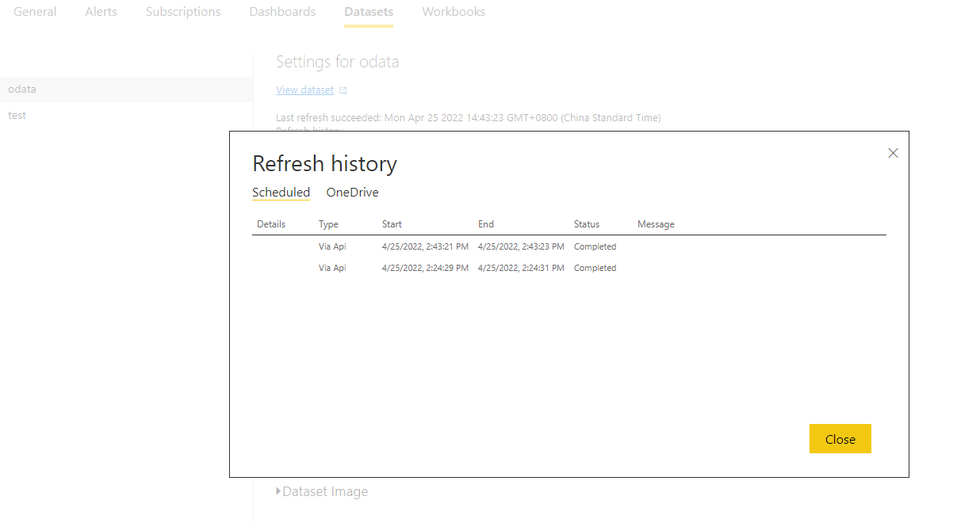Click the start time 4/25/2022, 2:43:21 PM

click(x=425, y=246)
